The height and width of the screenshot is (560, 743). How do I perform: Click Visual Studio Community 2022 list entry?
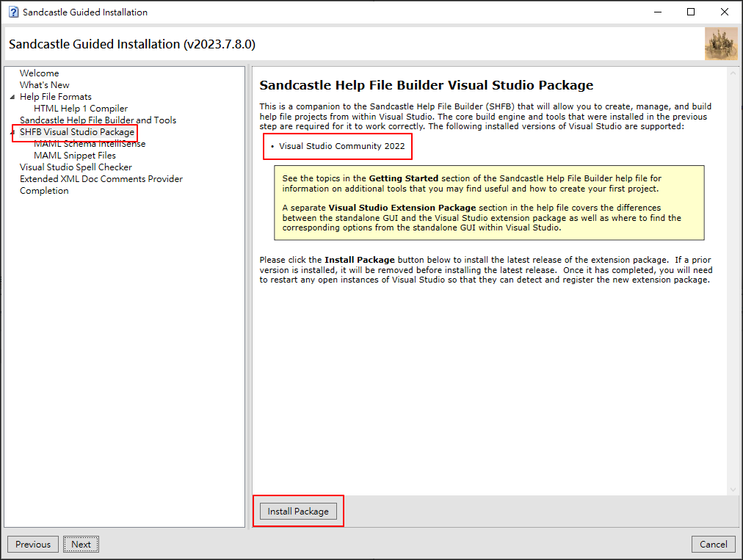pyautogui.click(x=341, y=146)
